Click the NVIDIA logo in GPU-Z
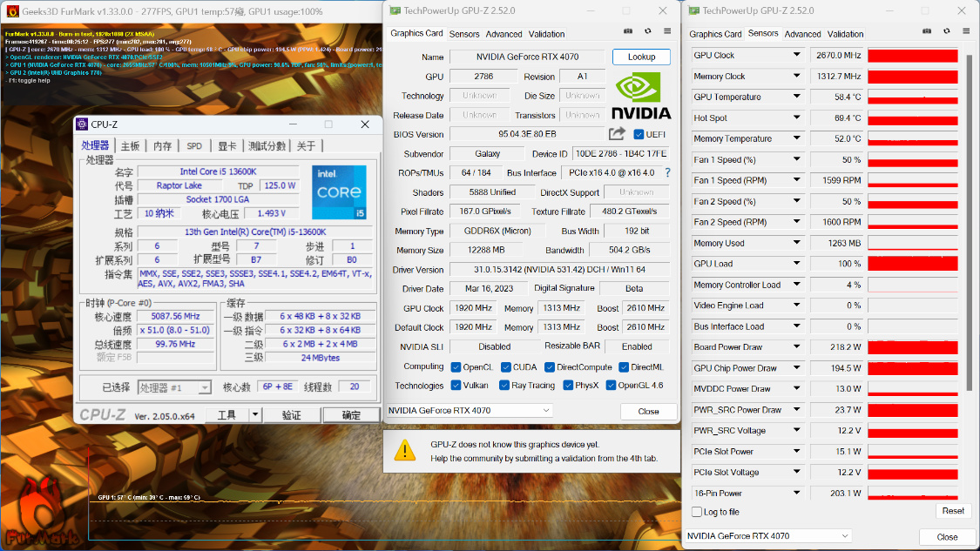 click(641, 96)
